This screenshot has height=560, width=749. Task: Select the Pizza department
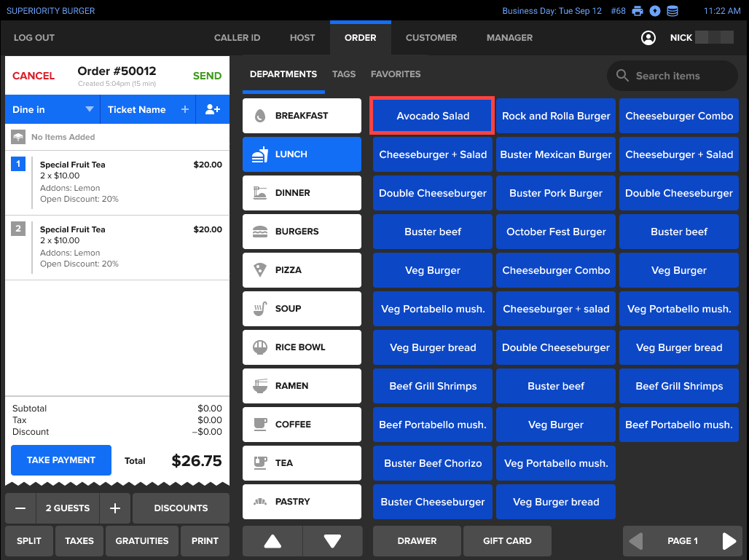coord(302,270)
